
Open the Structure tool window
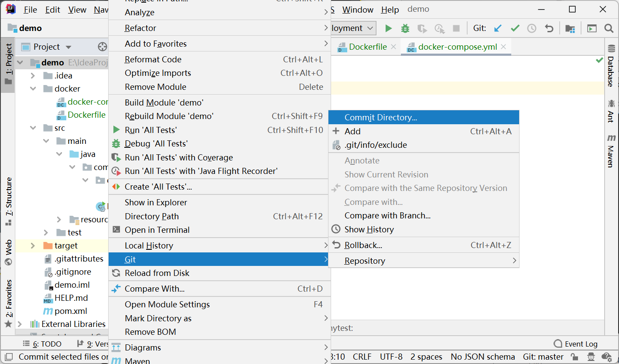tap(8, 201)
